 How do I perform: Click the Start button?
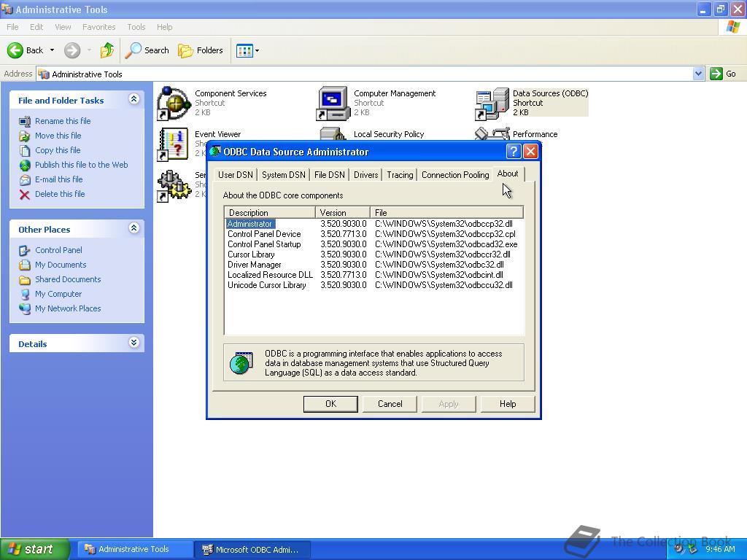click(35, 549)
